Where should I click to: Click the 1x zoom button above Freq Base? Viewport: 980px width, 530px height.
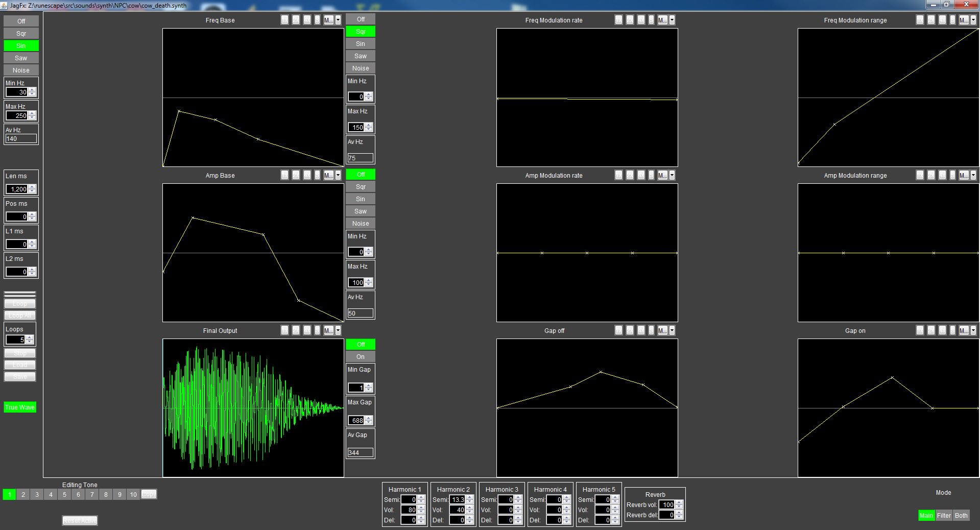tap(284, 20)
